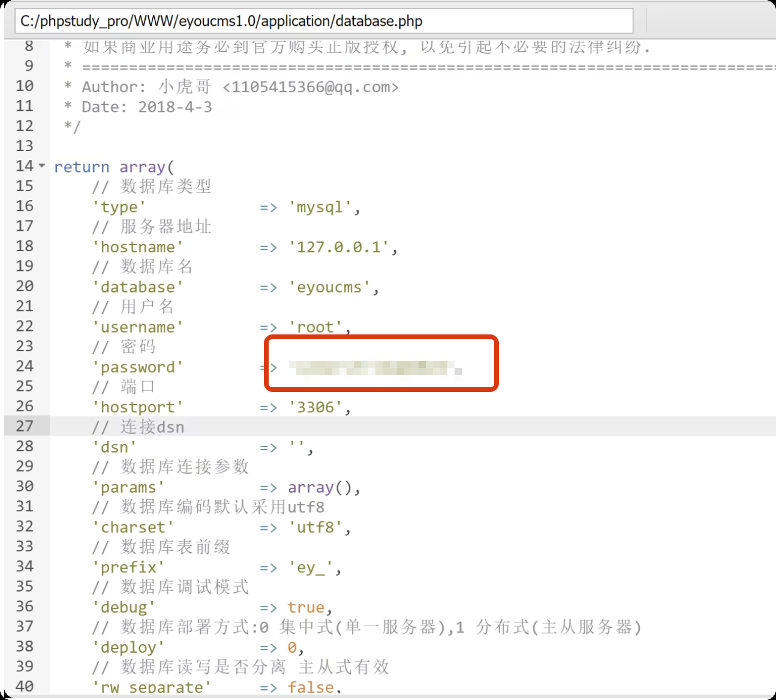Click the '127.0.0.1' hostname value

[x=338, y=247]
